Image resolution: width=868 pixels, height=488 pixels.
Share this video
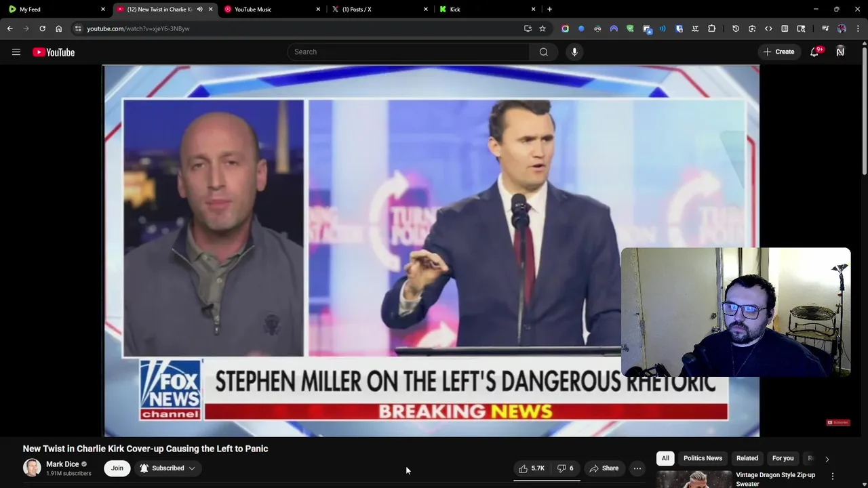click(x=604, y=468)
